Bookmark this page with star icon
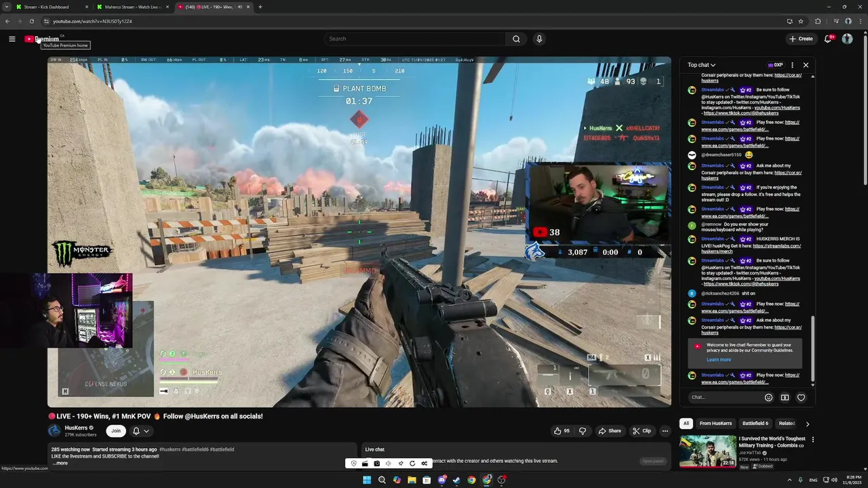Image resolution: width=868 pixels, height=488 pixels. point(801,21)
